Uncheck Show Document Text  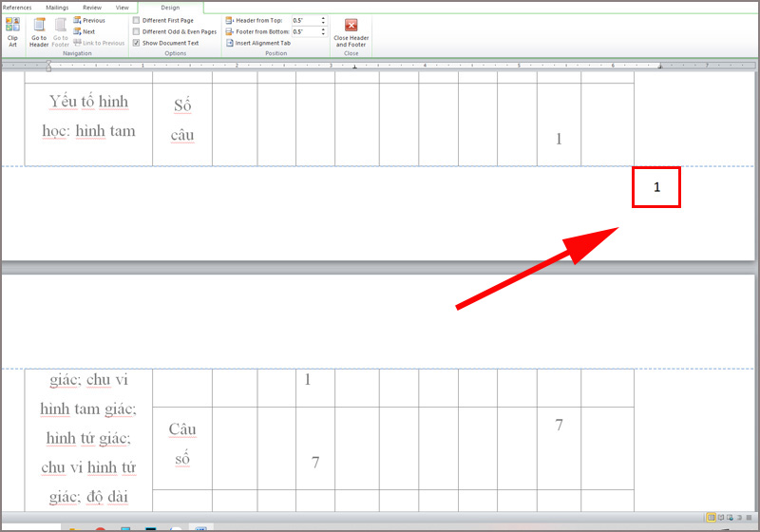click(166, 43)
